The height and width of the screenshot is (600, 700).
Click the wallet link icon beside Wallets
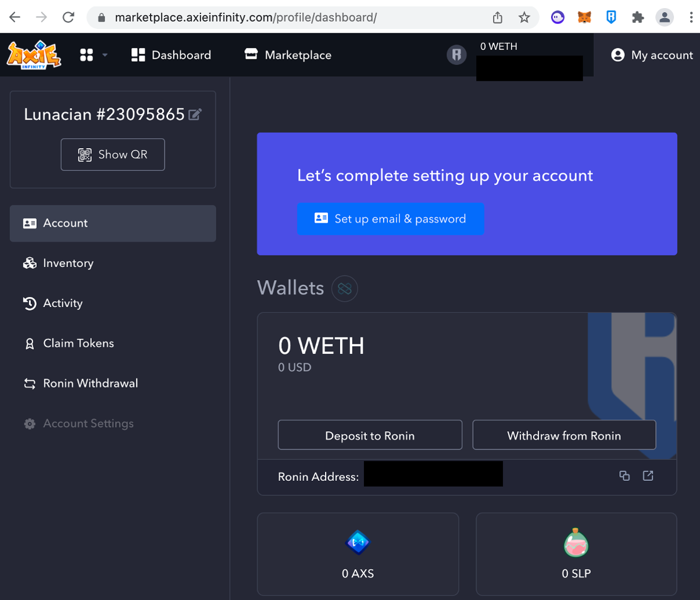[344, 288]
